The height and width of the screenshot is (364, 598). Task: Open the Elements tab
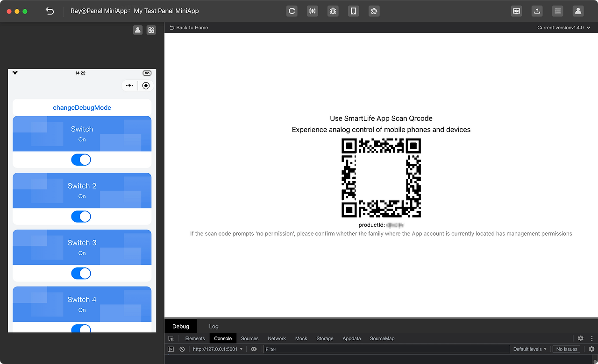coord(195,338)
